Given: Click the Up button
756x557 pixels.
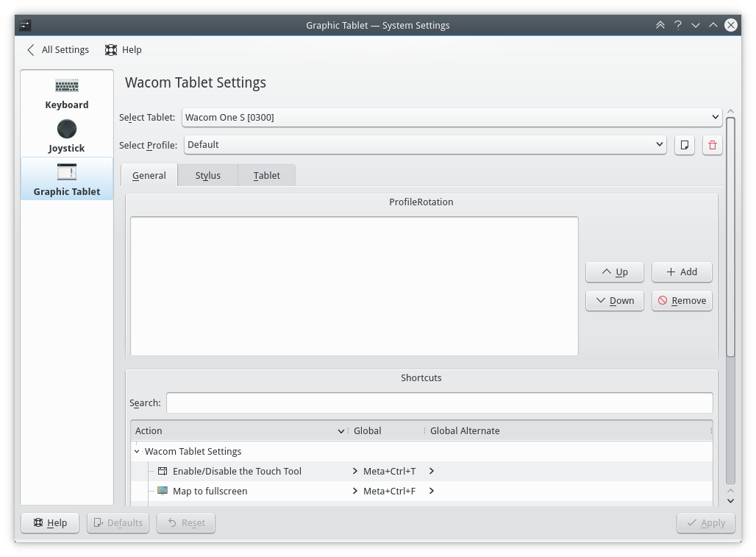Looking at the screenshot, I should pyautogui.click(x=615, y=272).
